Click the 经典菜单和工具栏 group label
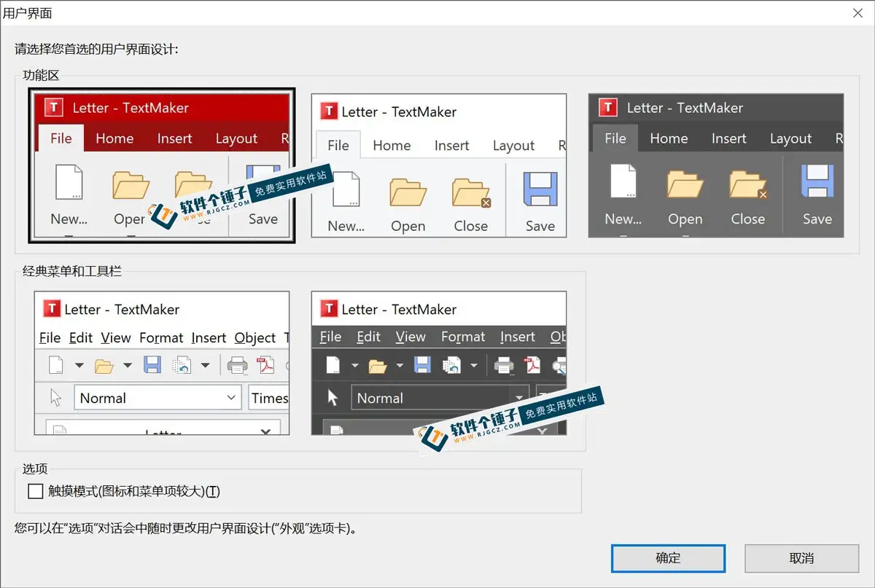The image size is (875, 588). (72, 272)
